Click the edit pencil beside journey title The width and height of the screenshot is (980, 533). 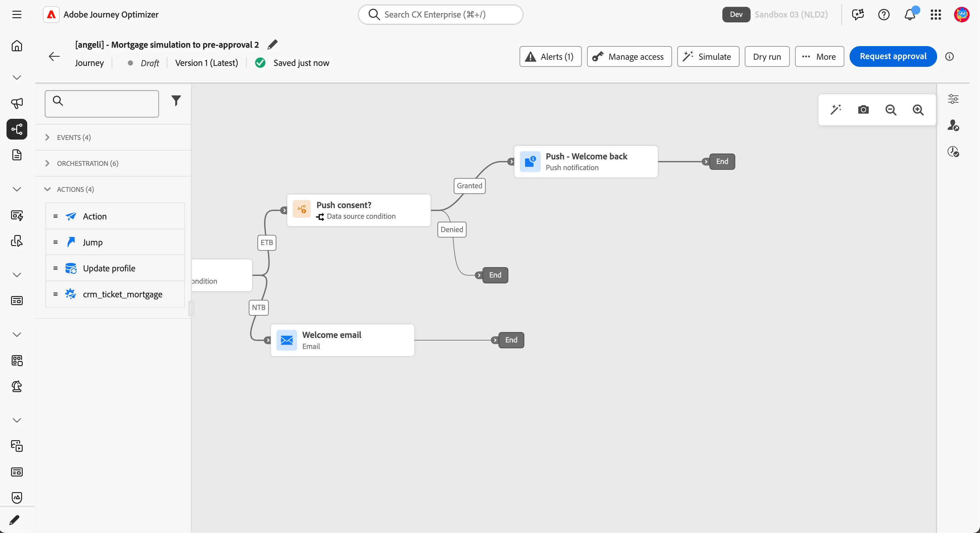(272, 44)
